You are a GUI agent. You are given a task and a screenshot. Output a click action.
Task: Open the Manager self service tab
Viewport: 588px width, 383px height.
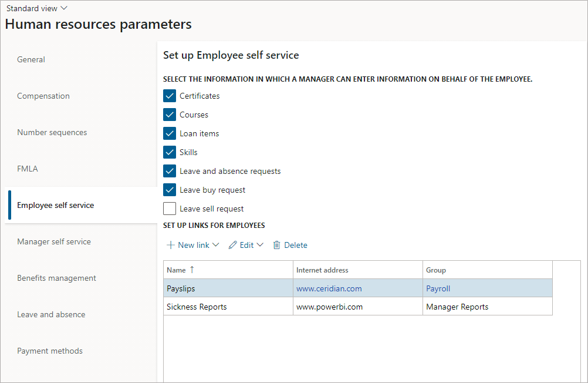pyautogui.click(x=54, y=241)
